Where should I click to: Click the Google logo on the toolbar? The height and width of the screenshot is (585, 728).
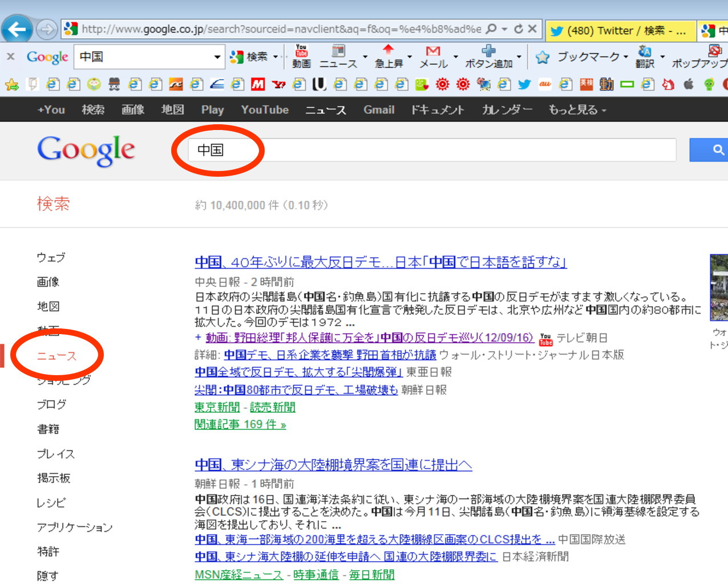(x=47, y=57)
